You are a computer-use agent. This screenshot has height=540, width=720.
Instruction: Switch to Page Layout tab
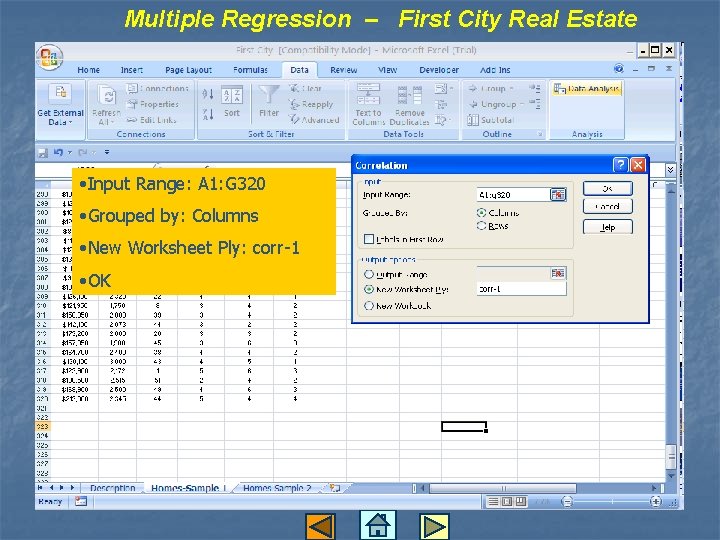(x=188, y=70)
